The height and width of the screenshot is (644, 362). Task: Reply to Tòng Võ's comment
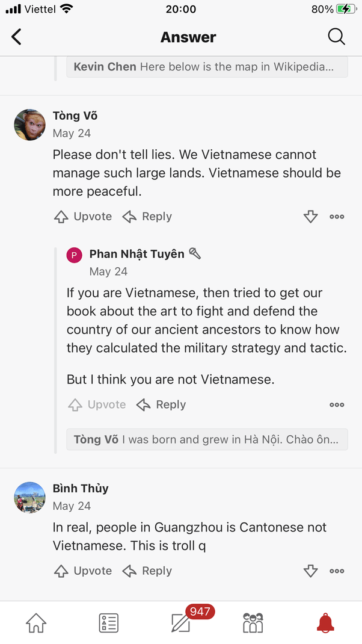tap(147, 217)
